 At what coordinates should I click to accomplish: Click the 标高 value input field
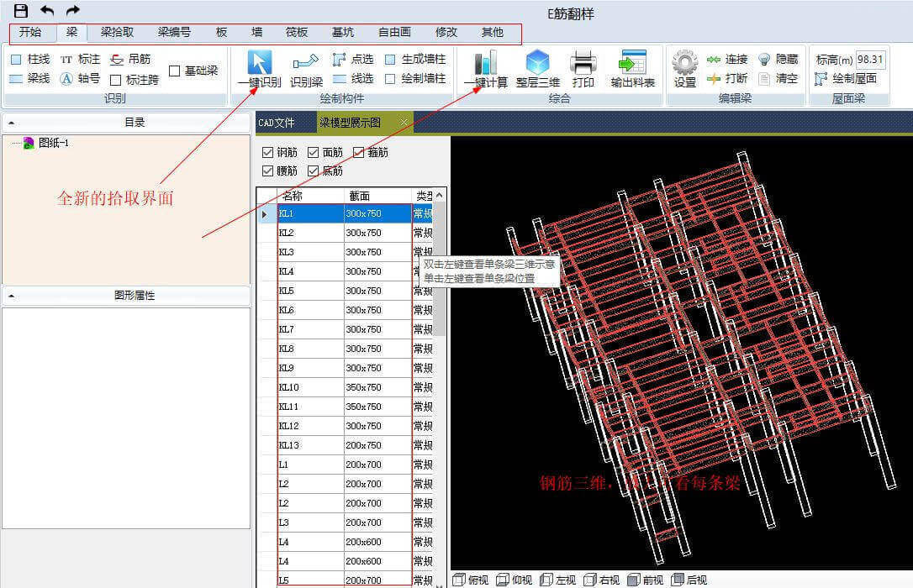pyautogui.click(x=870, y=60)
